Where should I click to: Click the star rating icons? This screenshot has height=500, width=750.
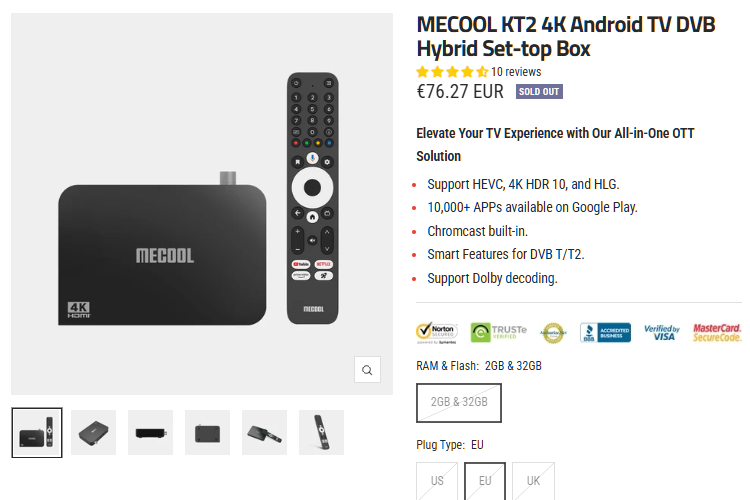(452, 72)
